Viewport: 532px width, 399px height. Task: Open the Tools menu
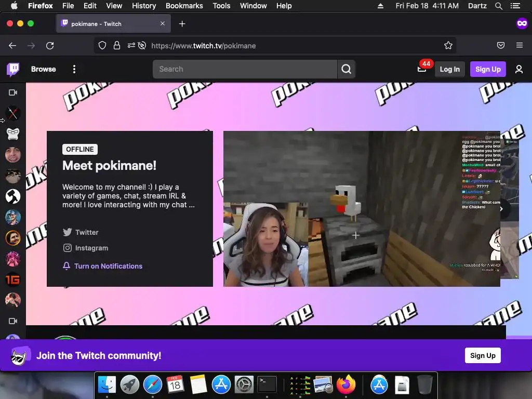221,6
